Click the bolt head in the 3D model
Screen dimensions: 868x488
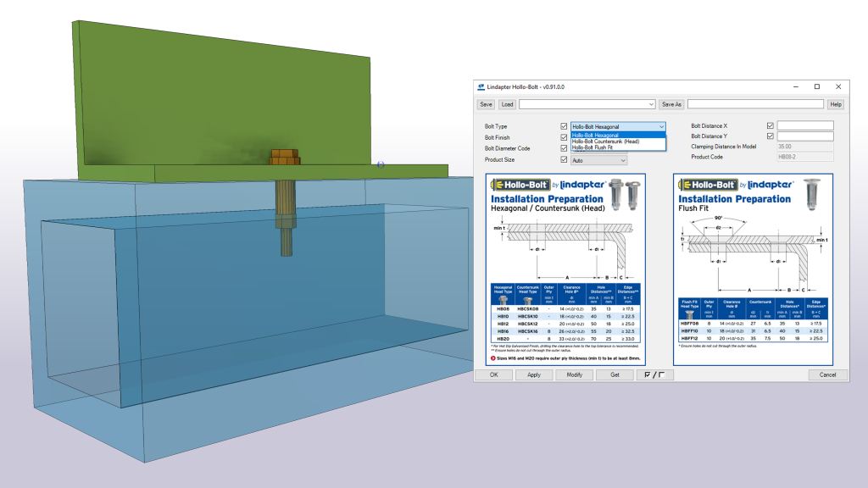pyautogui.click(x=283, y=158)
